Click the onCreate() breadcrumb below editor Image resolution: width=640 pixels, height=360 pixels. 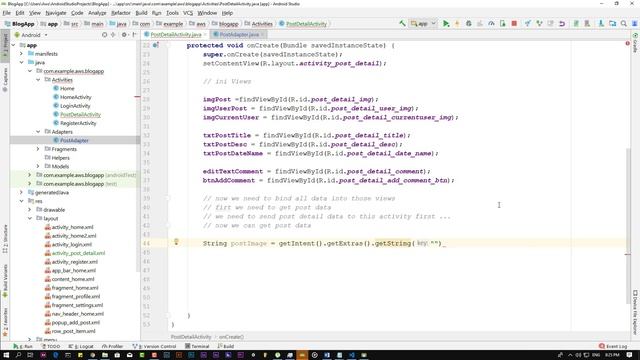pyautogui.click(x=231, y=337)
